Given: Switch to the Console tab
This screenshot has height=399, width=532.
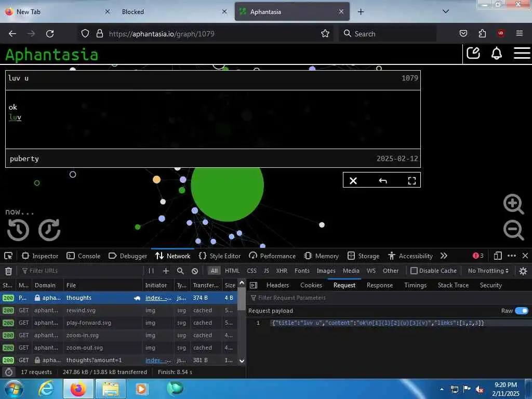Looking at the screenshot, I should pos(84,256).
